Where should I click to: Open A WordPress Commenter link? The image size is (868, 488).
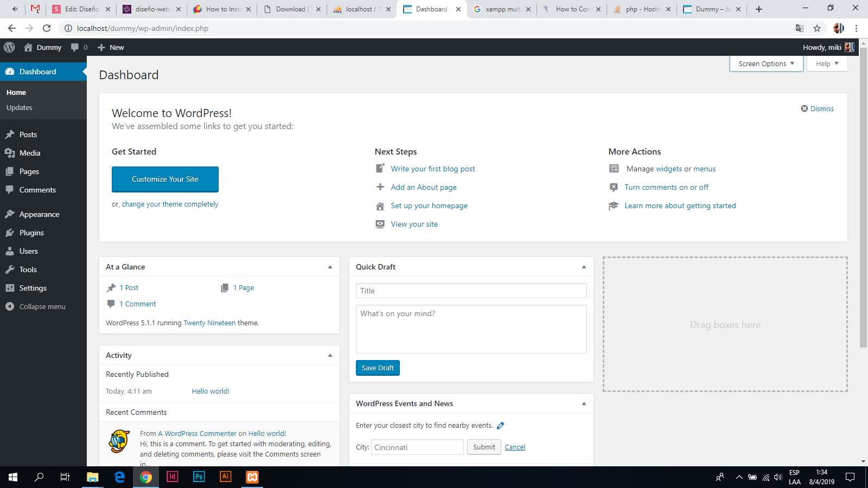coord(197,434)
